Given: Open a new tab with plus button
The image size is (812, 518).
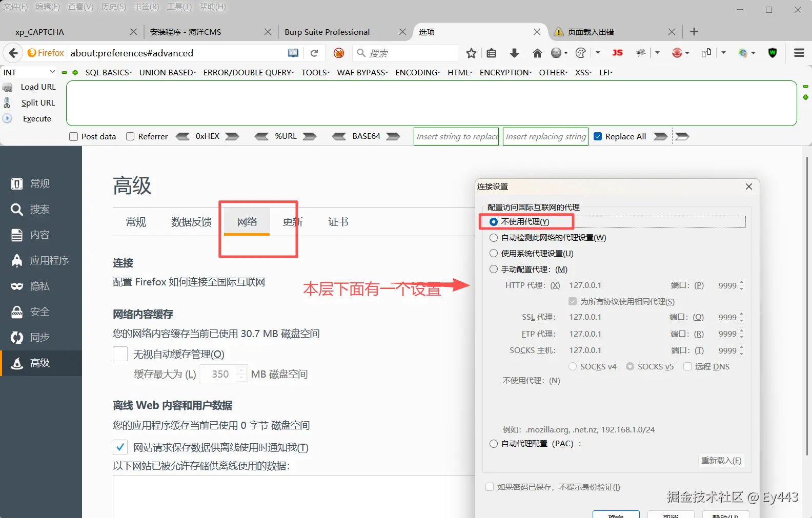Looking at the screenshot, I should coord(694,32).
